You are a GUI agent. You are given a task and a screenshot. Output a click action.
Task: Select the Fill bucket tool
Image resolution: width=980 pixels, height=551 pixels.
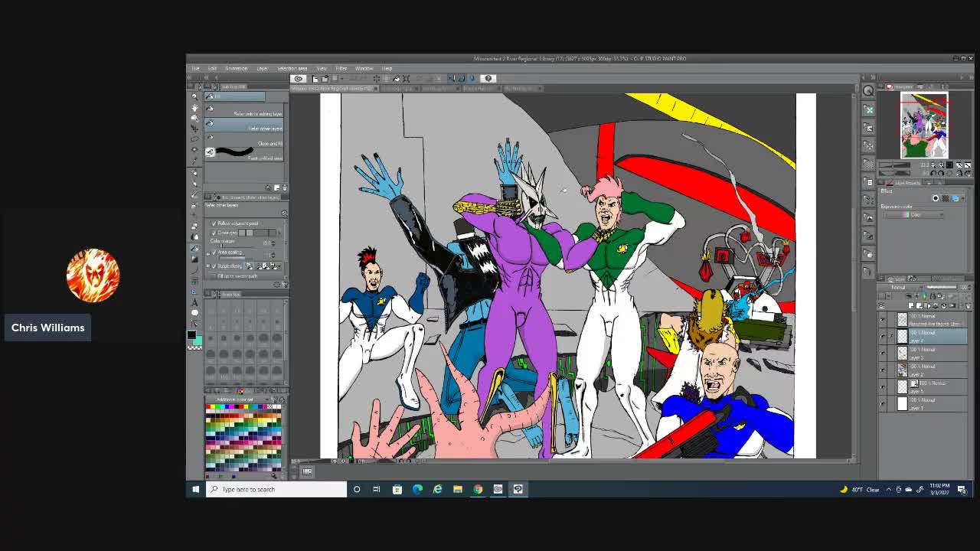[194, 249]
